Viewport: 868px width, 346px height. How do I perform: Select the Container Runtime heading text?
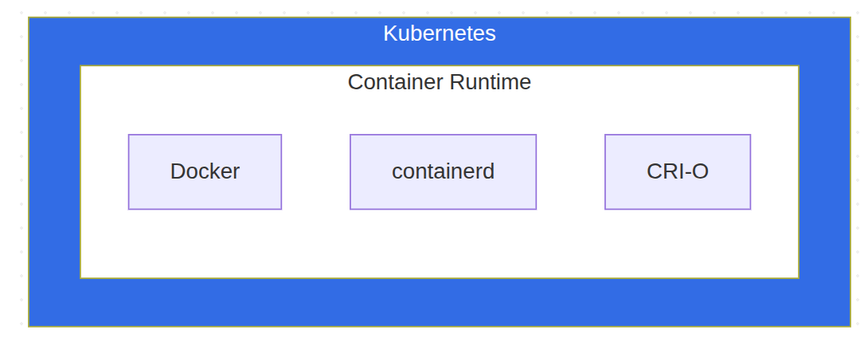point(439,82)
